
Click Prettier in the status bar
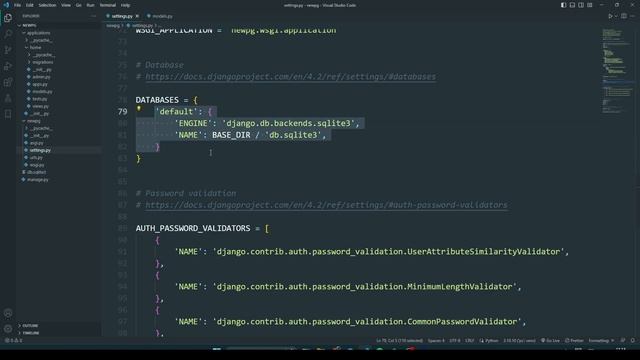574,340
